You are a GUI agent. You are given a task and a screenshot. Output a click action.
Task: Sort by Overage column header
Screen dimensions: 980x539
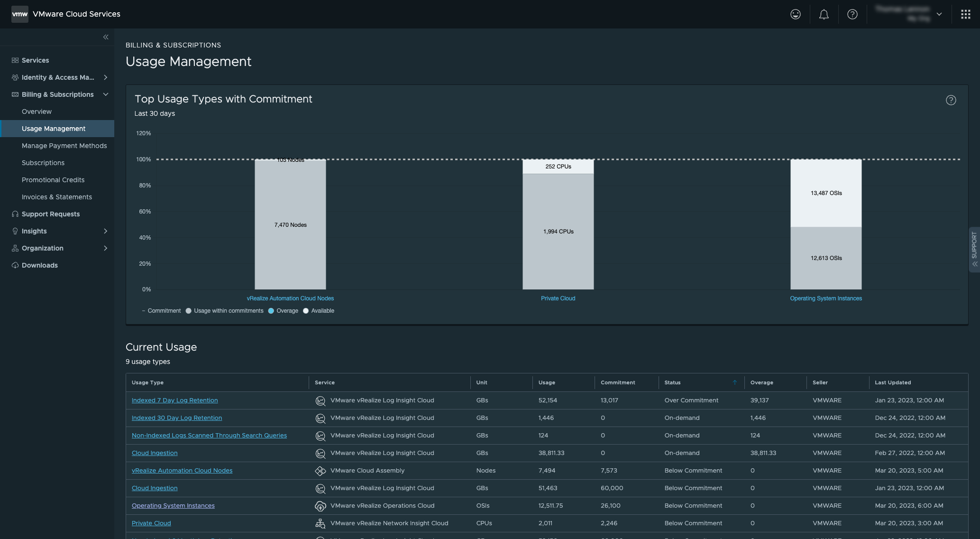[761, 382]
